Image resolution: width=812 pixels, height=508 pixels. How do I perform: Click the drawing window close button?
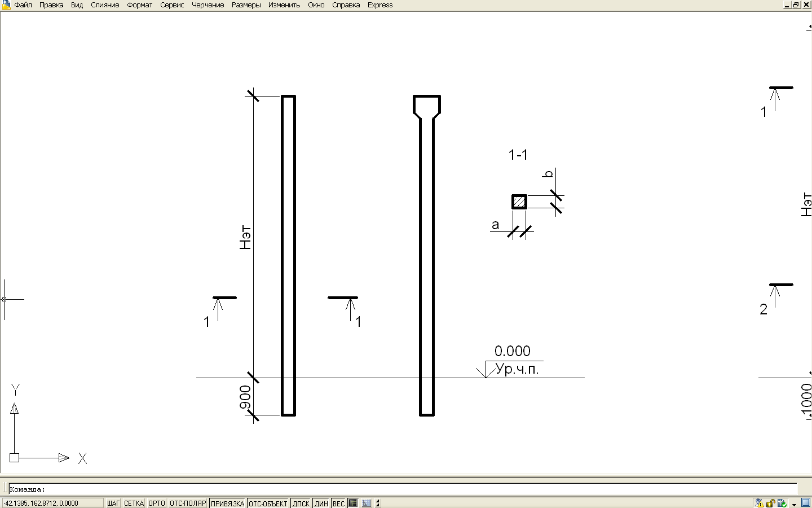coord(806,5)
